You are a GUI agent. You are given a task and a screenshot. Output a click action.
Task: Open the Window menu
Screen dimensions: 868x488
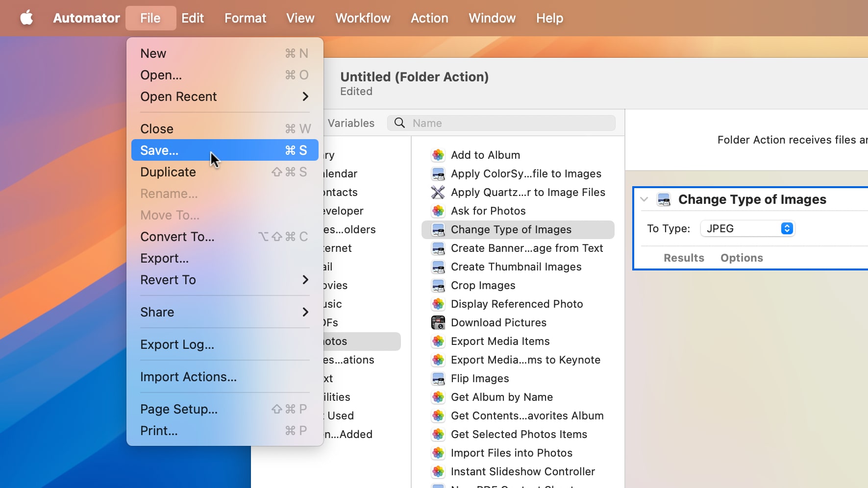tap(492, 18)
